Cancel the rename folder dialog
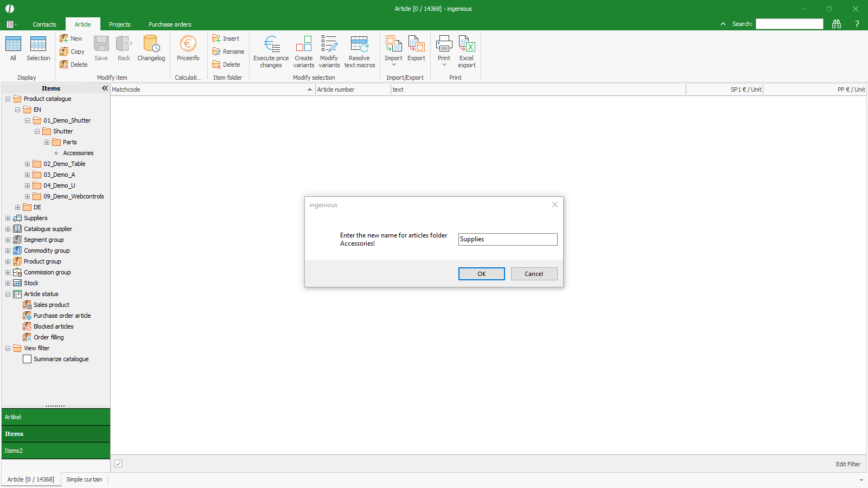 534,274
